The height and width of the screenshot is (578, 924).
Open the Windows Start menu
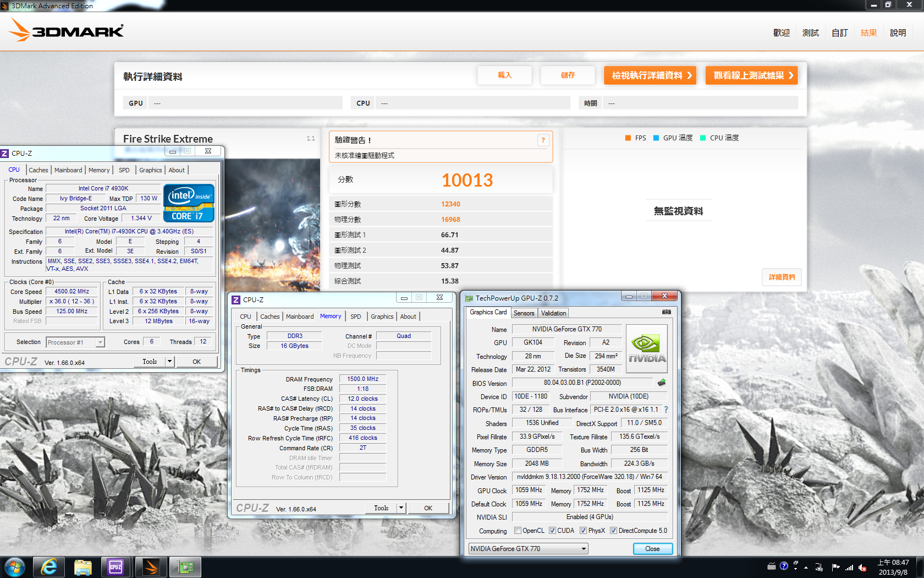point(15,567)
